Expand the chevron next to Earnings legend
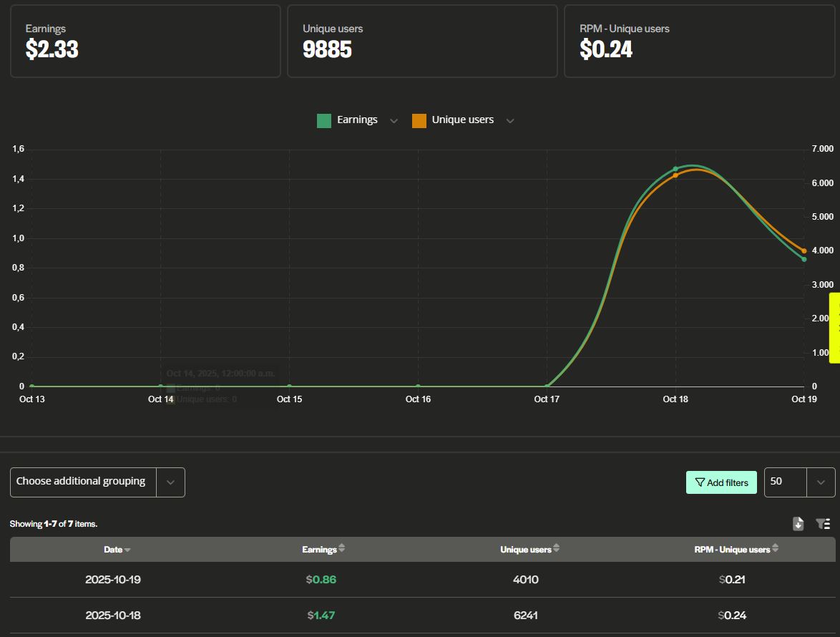Image resolution: width=840 pixels, height=637 pixels. (394, 120)
